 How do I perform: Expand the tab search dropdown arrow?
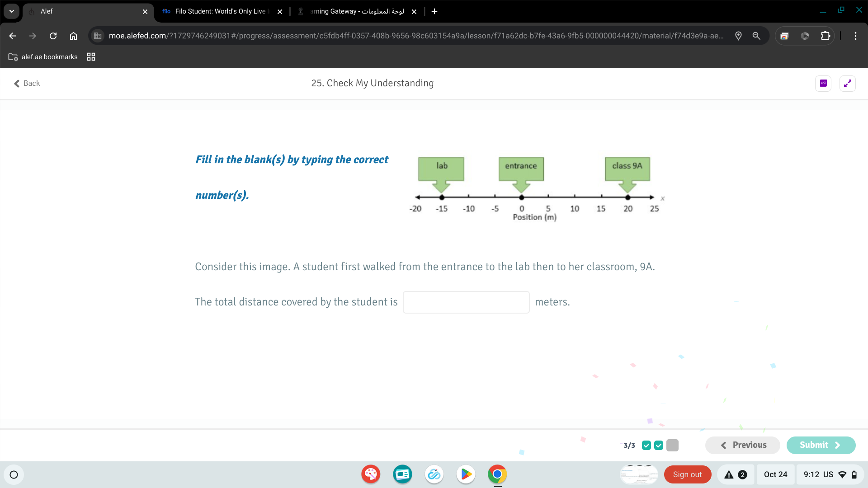coord(12,11)
